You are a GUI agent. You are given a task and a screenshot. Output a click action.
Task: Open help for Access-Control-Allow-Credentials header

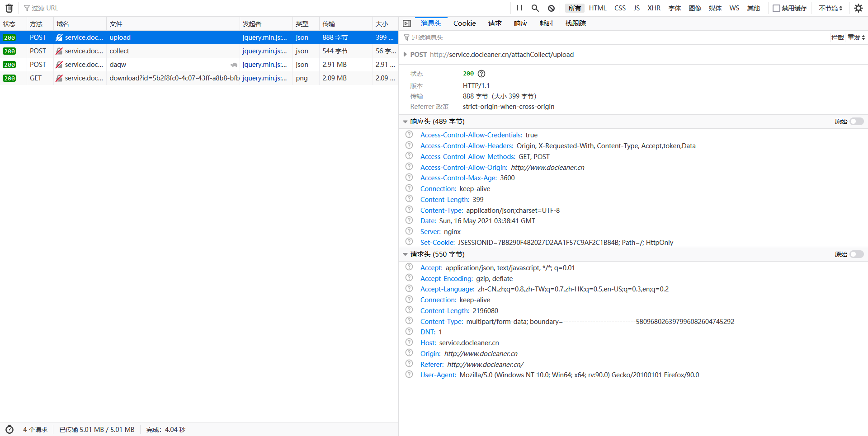(409, 134)
